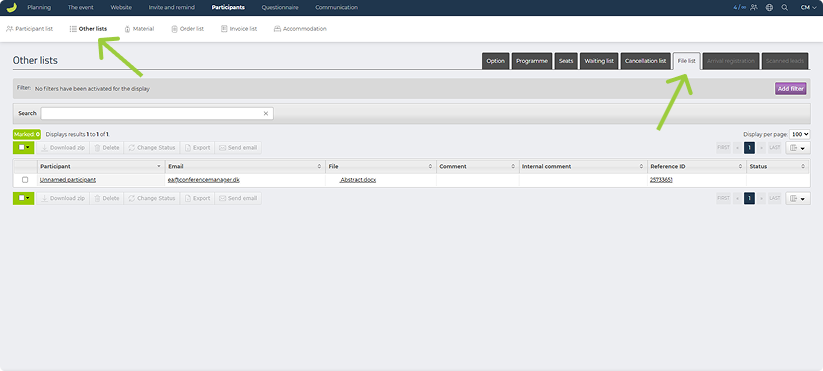This screenshot has height=371, width=823.
Task: Tick the checkbox for Unnamed participant row
Action: point(25,180)
